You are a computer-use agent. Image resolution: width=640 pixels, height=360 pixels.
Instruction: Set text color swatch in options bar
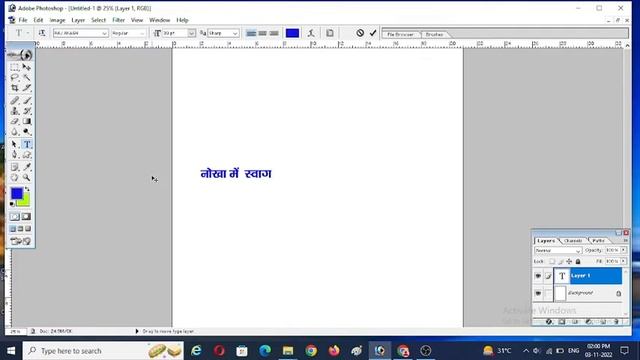pos(292,33)
